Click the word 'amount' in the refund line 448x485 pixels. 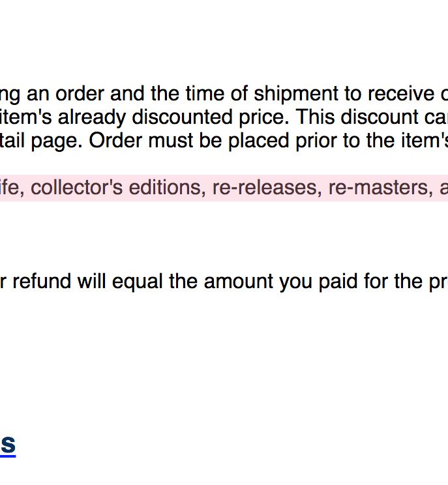coord(239,282)
